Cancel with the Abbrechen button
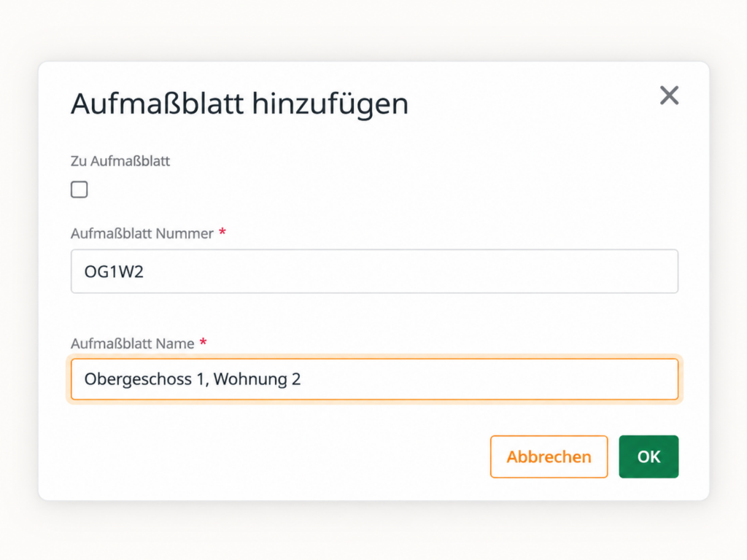 tap(549, 456)
